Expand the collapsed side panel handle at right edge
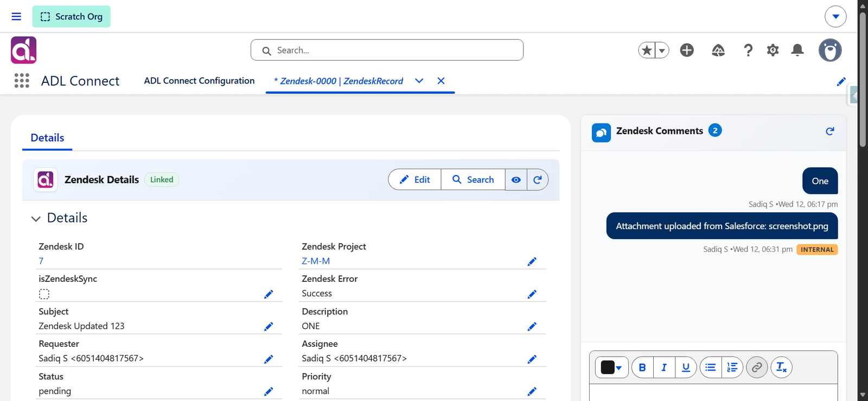 853,96
